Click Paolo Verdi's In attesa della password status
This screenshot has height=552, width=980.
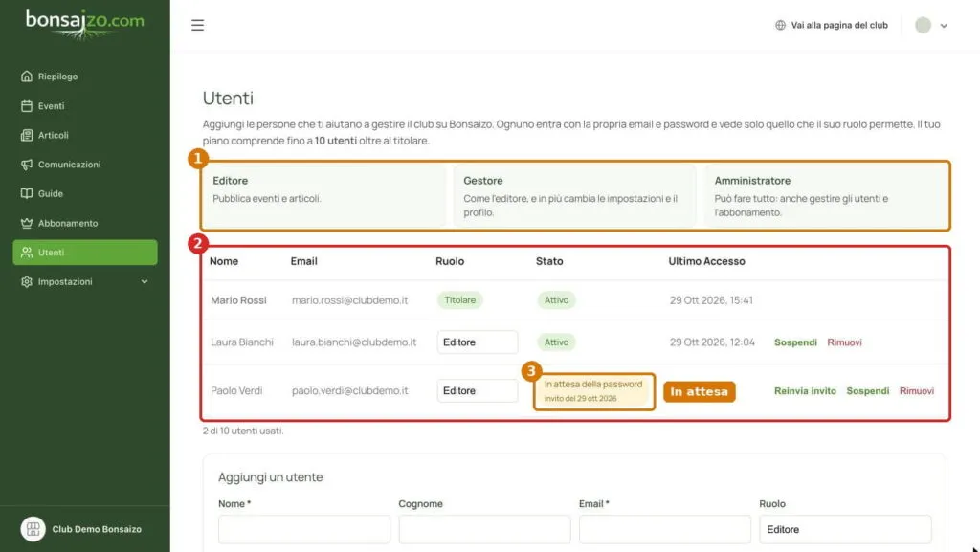[x=593, y=391]
